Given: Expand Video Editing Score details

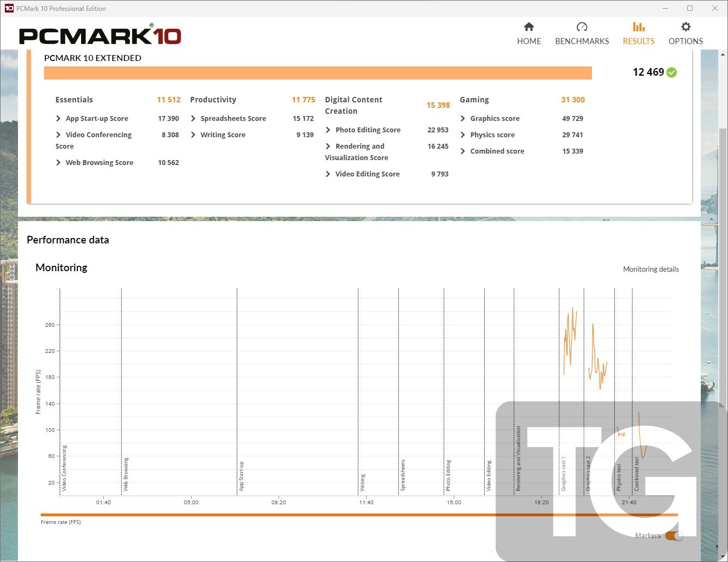Looking at the screenshot, I should (328, 174).
